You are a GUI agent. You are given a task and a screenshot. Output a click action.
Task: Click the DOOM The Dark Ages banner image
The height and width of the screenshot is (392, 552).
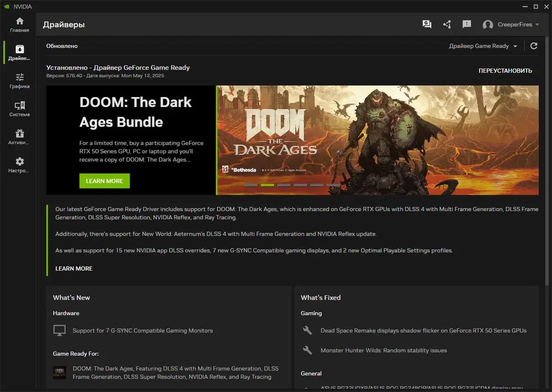378,140
